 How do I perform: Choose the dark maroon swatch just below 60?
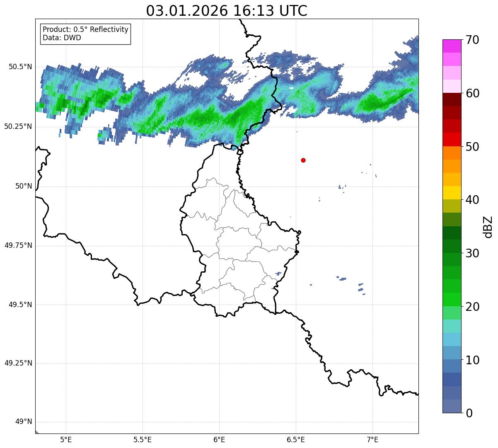click(x=452, y=99)
